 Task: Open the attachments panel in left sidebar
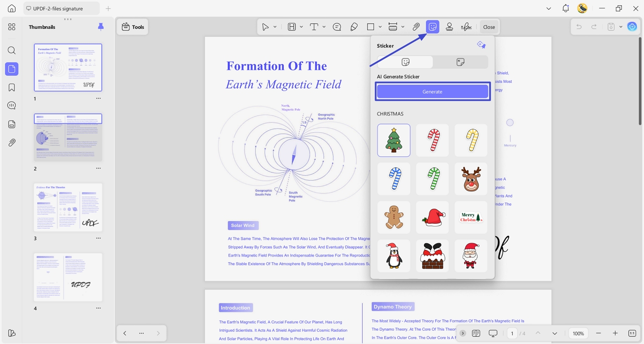click(x=12, y=143)
